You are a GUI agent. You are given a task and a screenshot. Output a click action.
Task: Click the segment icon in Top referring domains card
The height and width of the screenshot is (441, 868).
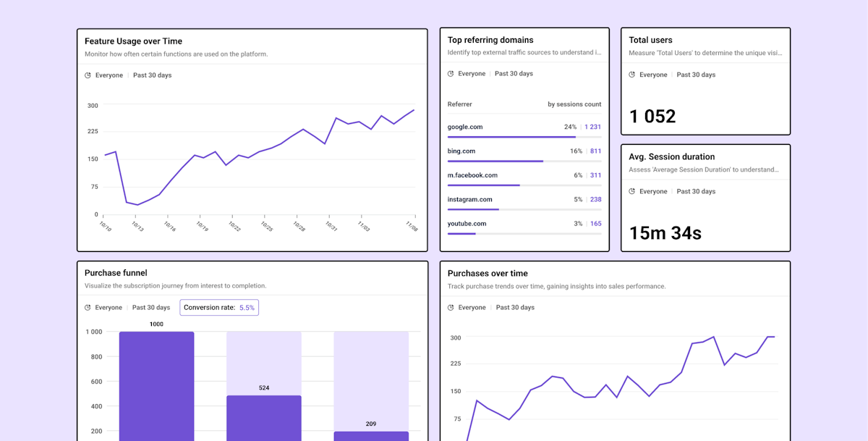pos(451,74)
